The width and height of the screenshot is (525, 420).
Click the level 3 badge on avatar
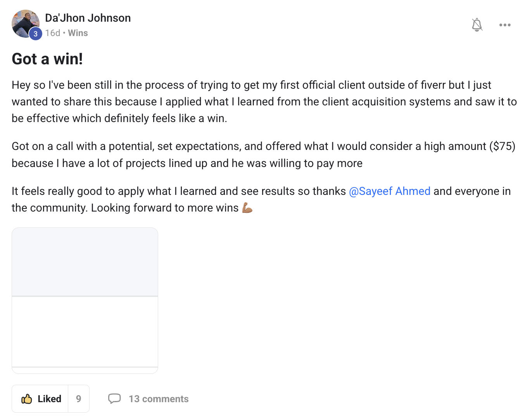(x=36, y=34)
